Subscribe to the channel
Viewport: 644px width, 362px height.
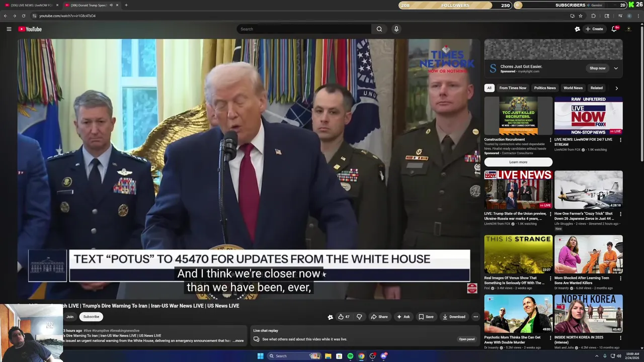tap(91, 317)
